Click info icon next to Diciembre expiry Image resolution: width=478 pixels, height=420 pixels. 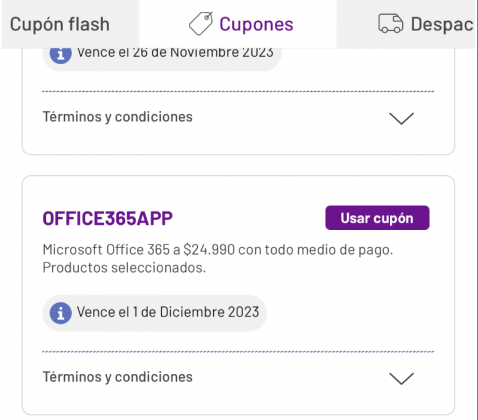pyautogui.click(x=60, y=313)
